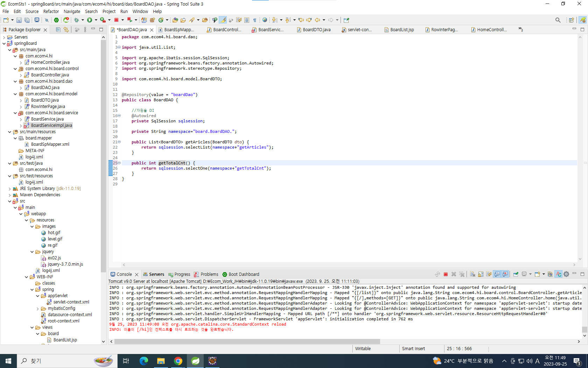This screenshot has height=368, width=588.
Task: Open web browser globe toolbar icon
Action: (265, 20)
